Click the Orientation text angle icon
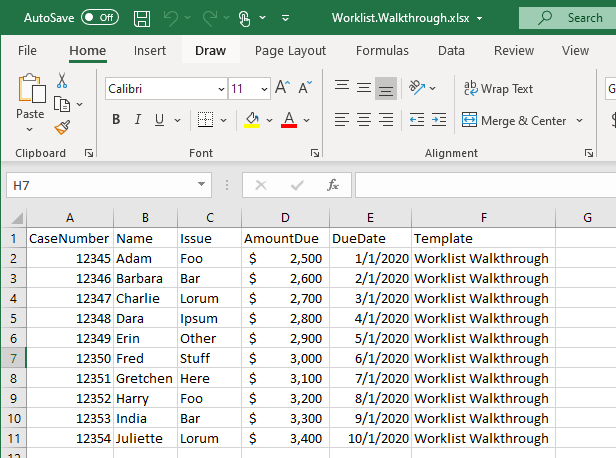 coord(417,87)
